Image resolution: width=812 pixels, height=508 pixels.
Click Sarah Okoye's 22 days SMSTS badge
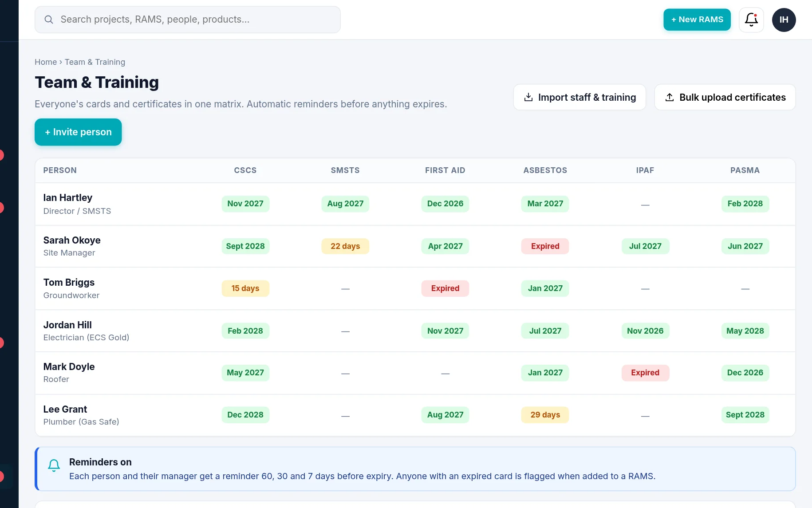[x=345, y=246]
